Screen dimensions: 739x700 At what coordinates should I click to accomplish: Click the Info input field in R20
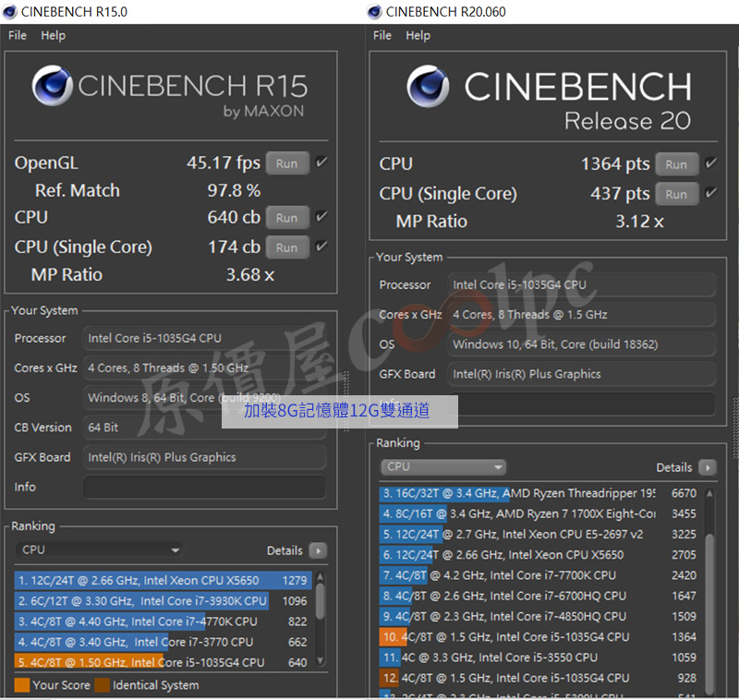(x=582, y=404)
